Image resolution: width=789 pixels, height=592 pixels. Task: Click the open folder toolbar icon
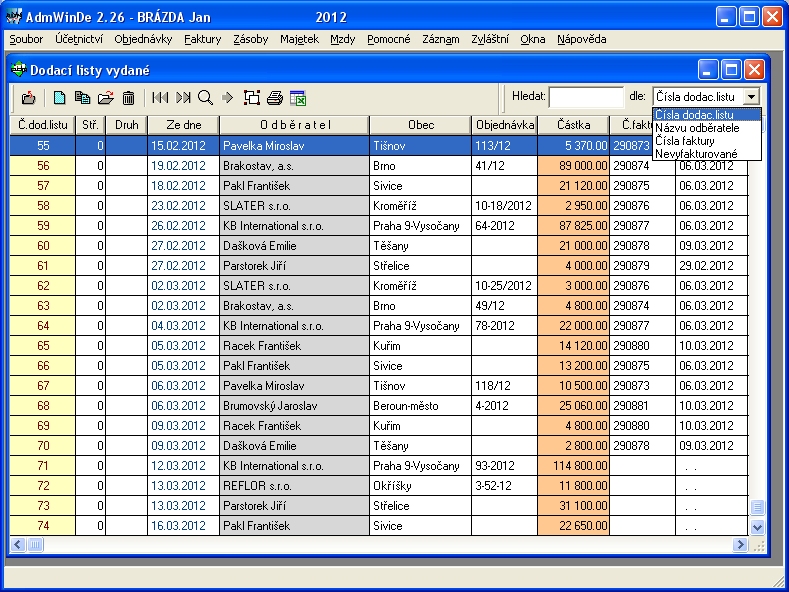106,97
